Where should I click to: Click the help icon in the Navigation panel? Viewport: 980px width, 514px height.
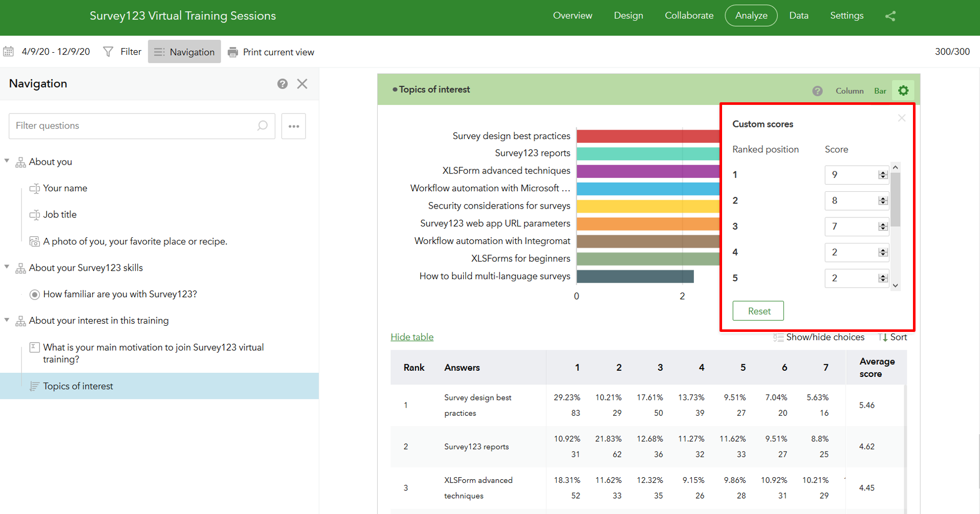point(282,83)
